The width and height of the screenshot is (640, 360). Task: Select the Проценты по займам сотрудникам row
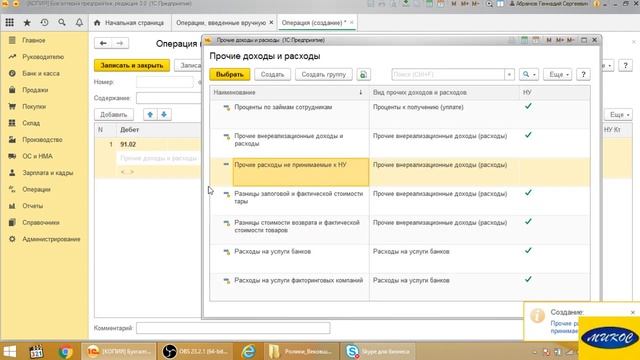pos(400,114)
